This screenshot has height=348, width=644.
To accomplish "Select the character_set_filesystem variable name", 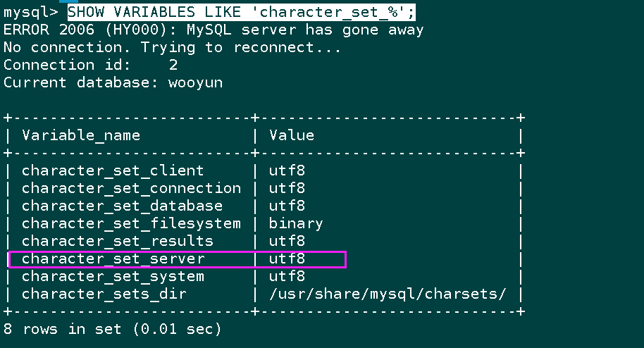I will [x=132, y=224].
